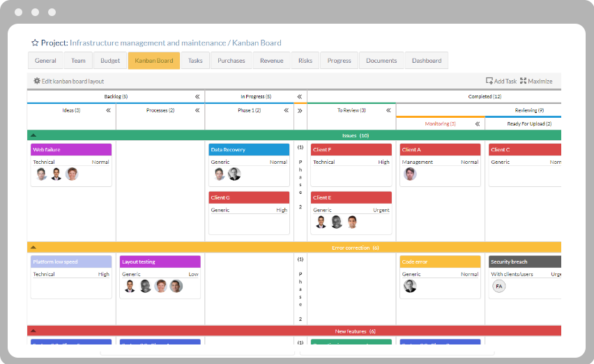
Task: Click the assignee avatar on Code error card
Action: coord(410,286)
